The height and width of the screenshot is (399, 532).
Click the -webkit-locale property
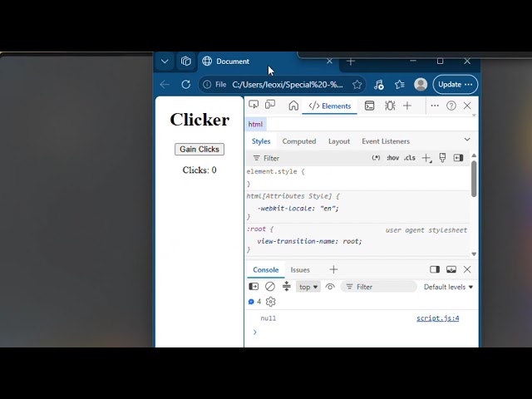[284, 209]
